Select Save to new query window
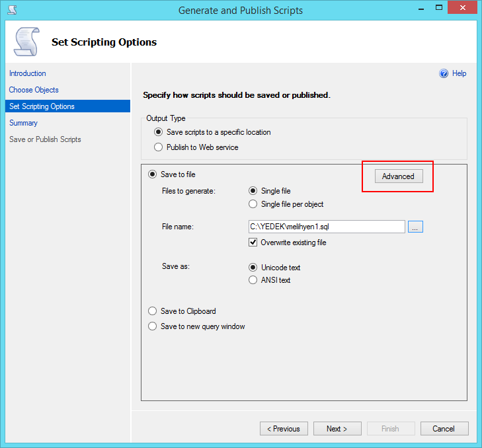This screenshot has width=482, height=448. [x=152, y=326]
